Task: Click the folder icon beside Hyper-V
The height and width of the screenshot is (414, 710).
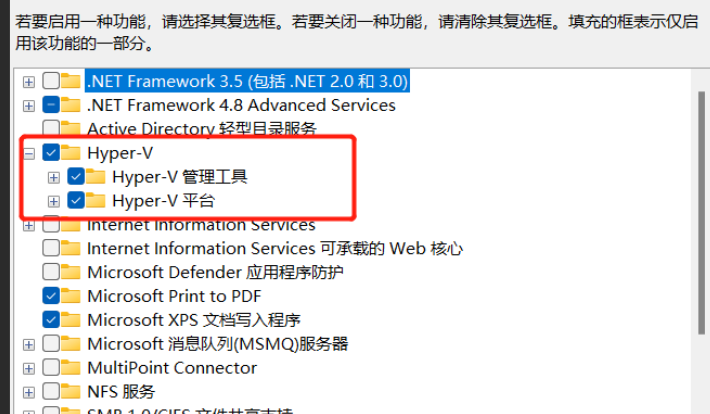Action: tap(71, 152)
